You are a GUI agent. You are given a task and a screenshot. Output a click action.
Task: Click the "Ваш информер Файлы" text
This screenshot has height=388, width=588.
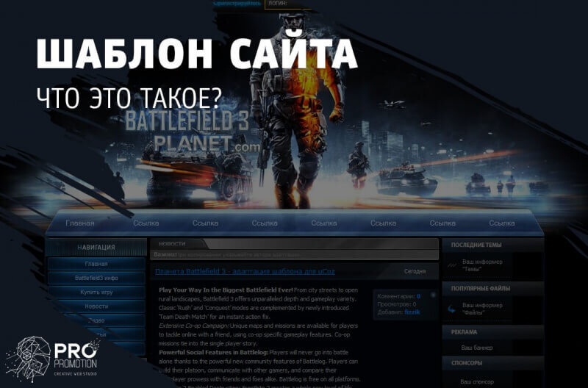pos(482,309)
